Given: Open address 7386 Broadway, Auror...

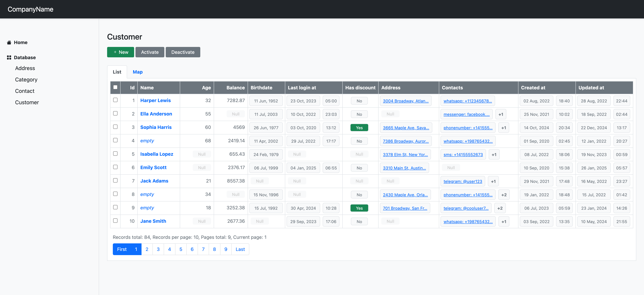Looking at the screenshot, I should 405,141.
